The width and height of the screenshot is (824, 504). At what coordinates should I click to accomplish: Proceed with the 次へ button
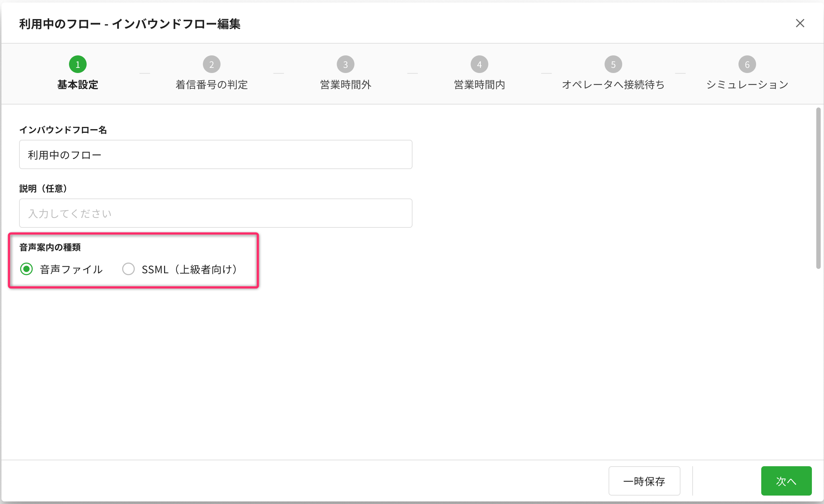tap(786, 481)
